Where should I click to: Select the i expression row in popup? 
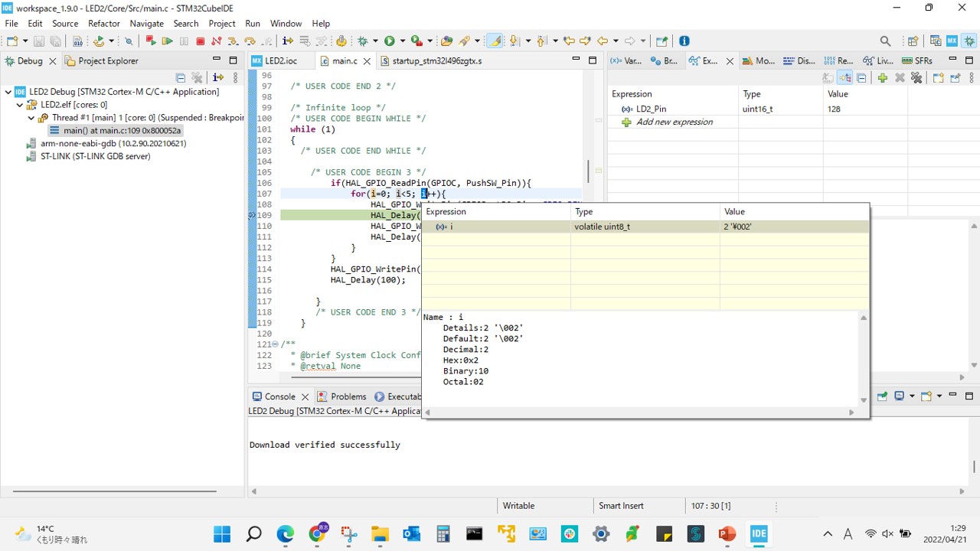[x=645, y=227]
